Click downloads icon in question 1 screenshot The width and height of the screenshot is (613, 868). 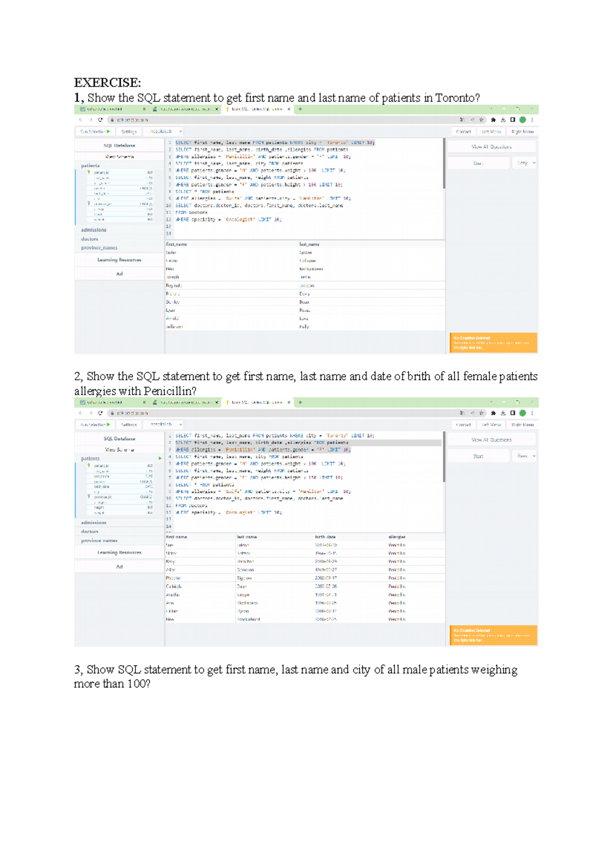click(x=503, y=120)
